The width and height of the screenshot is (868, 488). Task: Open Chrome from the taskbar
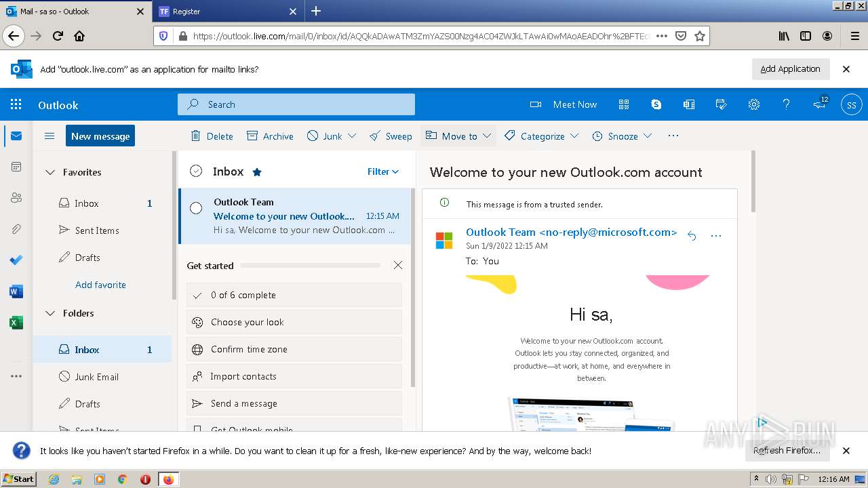click(x=123, y=479)
